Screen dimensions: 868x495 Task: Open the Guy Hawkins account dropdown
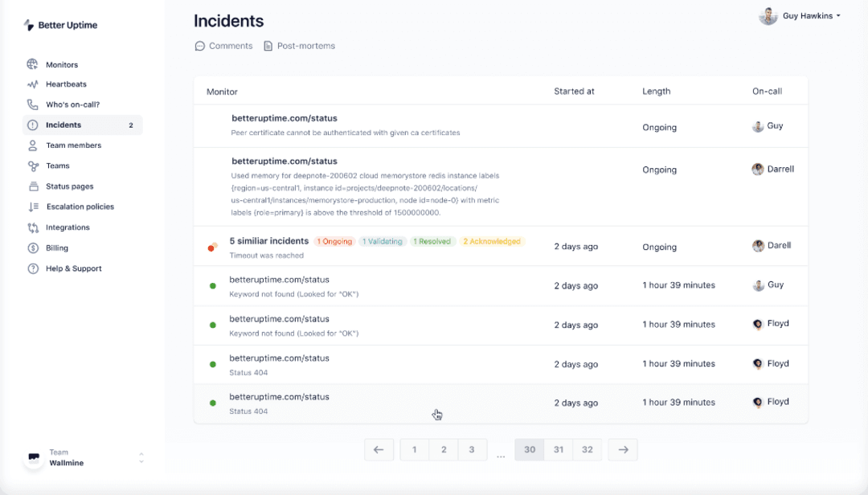tap(800, 15)
